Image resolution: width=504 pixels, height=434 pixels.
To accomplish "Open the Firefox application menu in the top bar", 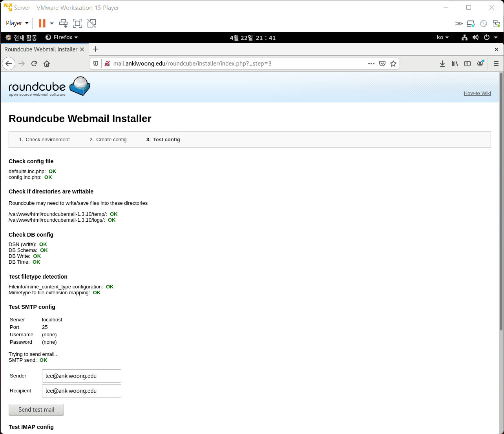I will tap(62, 37).
